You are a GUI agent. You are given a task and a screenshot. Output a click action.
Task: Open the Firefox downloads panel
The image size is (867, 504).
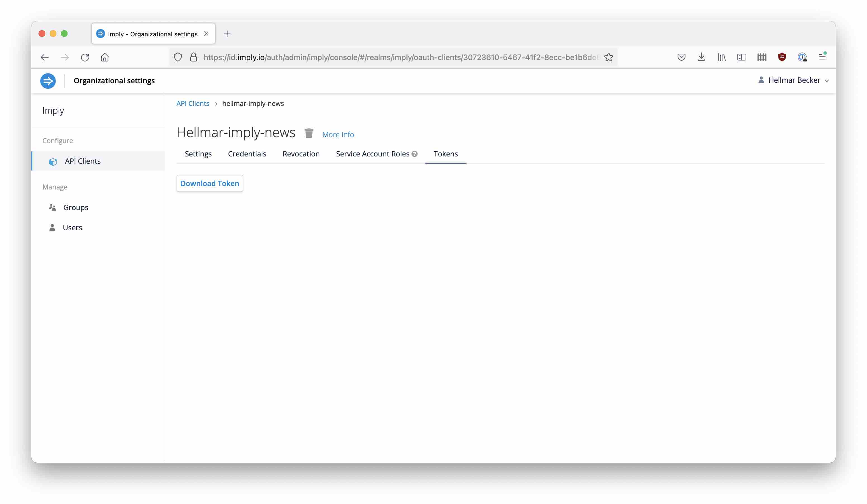701,57
